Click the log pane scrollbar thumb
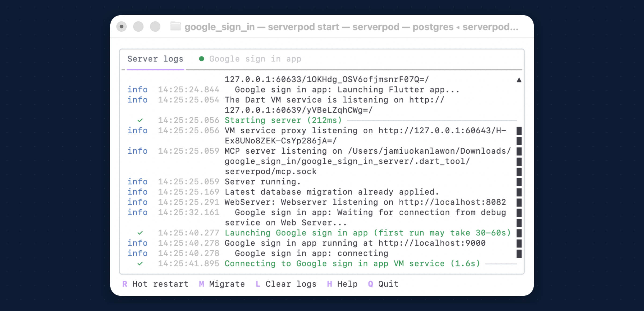The width and height of the screenshot is (644, 311). [519, 192]
